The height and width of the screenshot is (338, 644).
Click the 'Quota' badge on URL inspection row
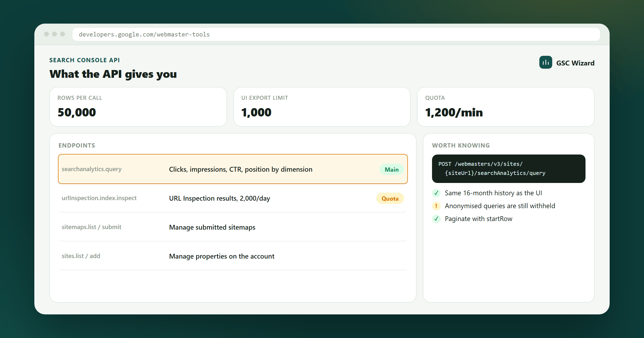point(390,198)
